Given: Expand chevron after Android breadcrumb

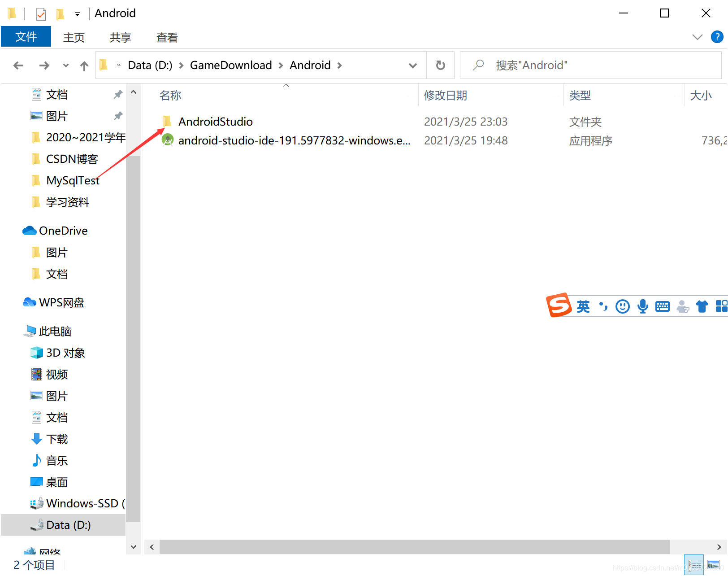Looking at the screenshot, I should [x=340, y=65].
